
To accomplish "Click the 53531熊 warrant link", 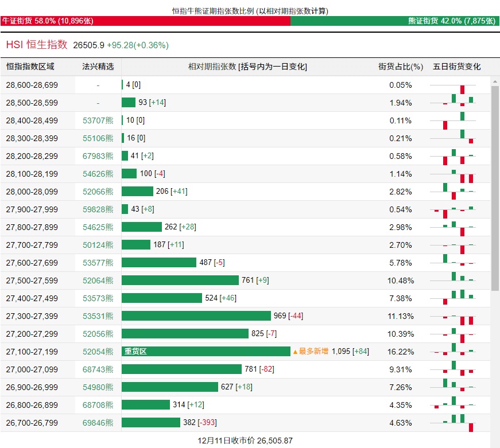I will (98, 316).
